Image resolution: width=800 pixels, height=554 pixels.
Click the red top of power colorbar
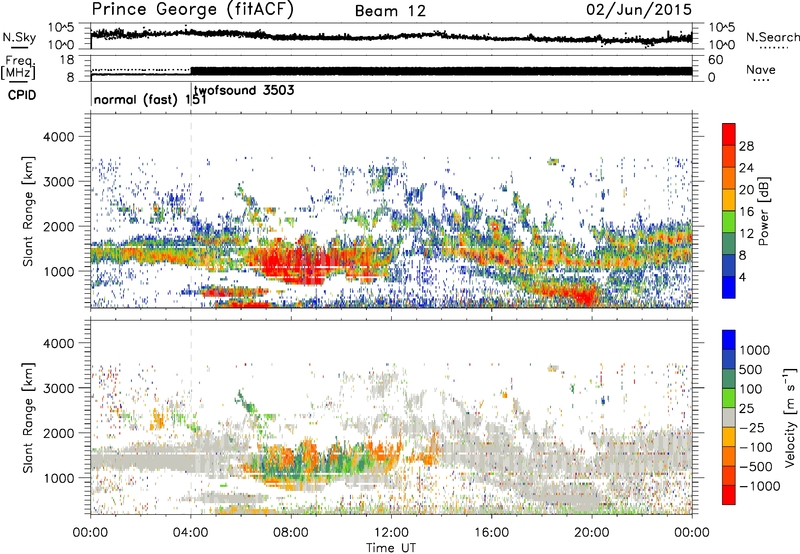pos(729,134)
